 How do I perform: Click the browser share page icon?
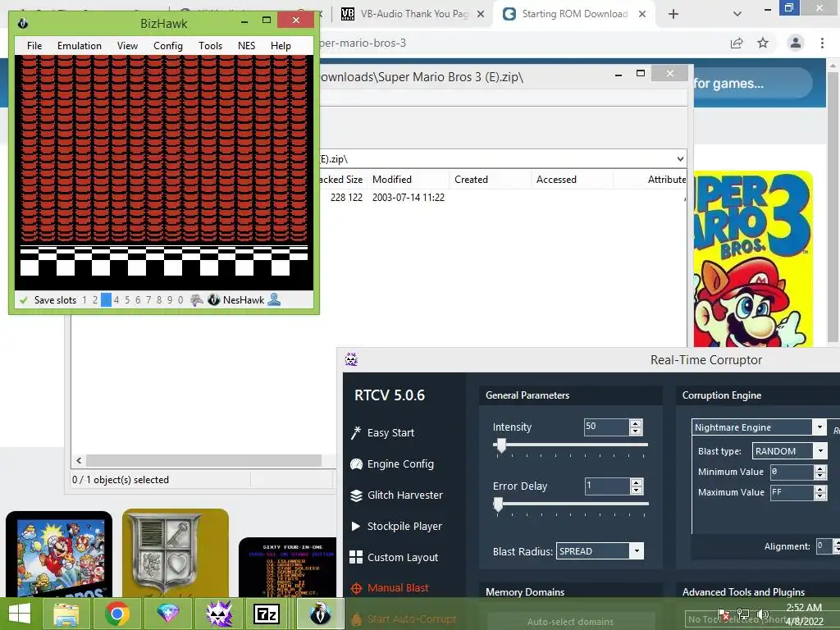737,43
